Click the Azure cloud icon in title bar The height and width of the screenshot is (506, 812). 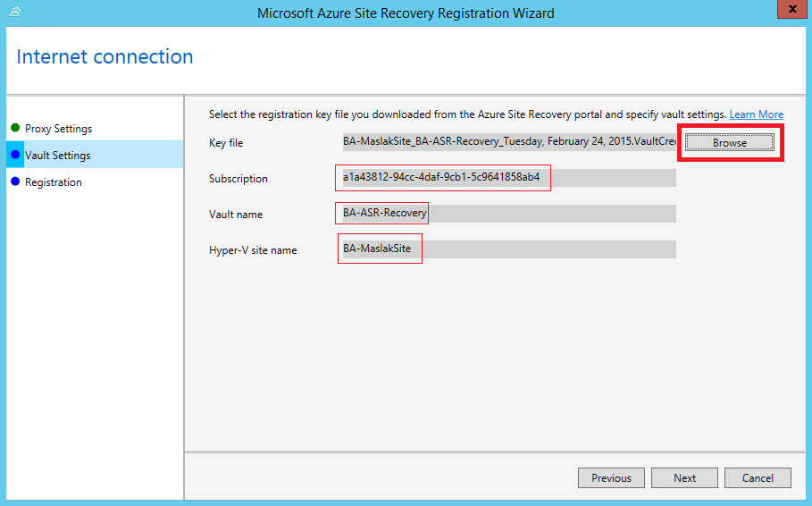(15, 11)
